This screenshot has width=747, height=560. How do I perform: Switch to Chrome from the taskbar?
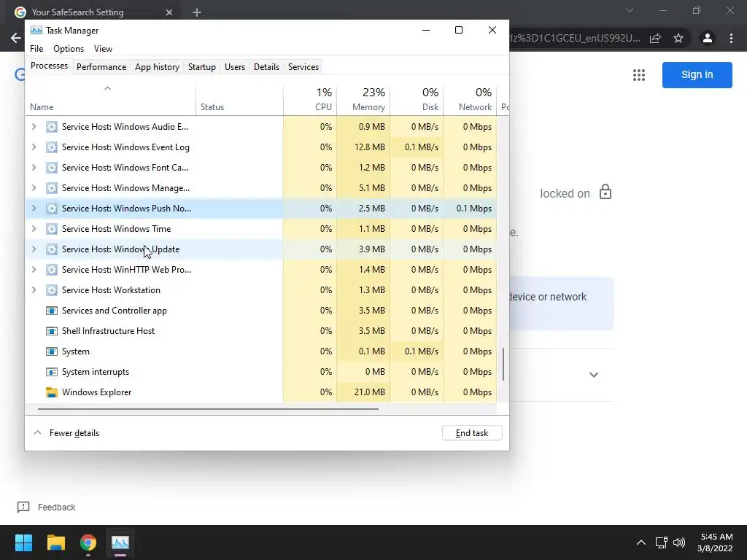[x=88, y=542]
